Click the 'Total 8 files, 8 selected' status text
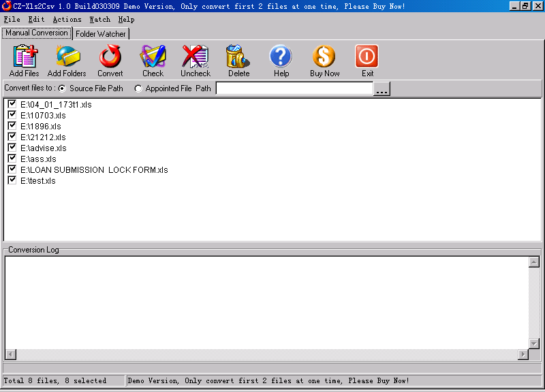 [55, 380]
